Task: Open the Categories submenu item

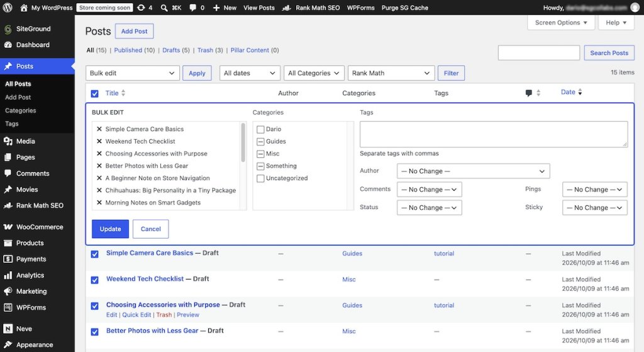Action: click(21, 110)
